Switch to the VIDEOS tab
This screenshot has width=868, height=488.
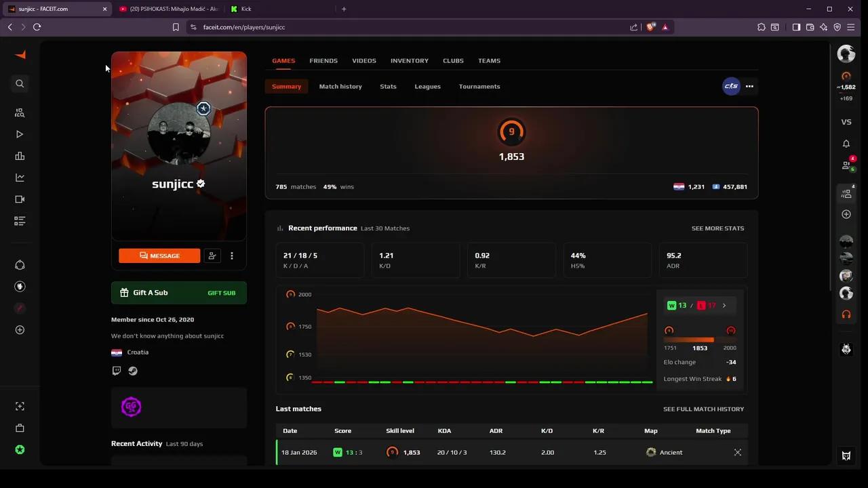coord(364,60)
